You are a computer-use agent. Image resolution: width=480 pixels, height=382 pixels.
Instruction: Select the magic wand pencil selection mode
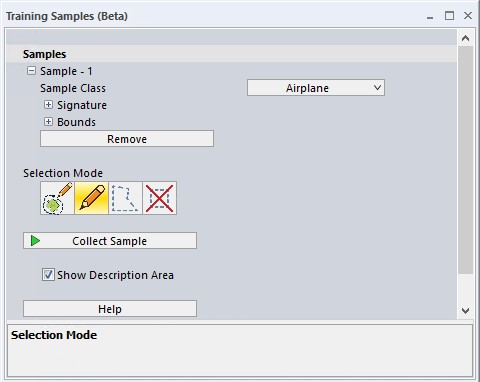click(57, 198)
